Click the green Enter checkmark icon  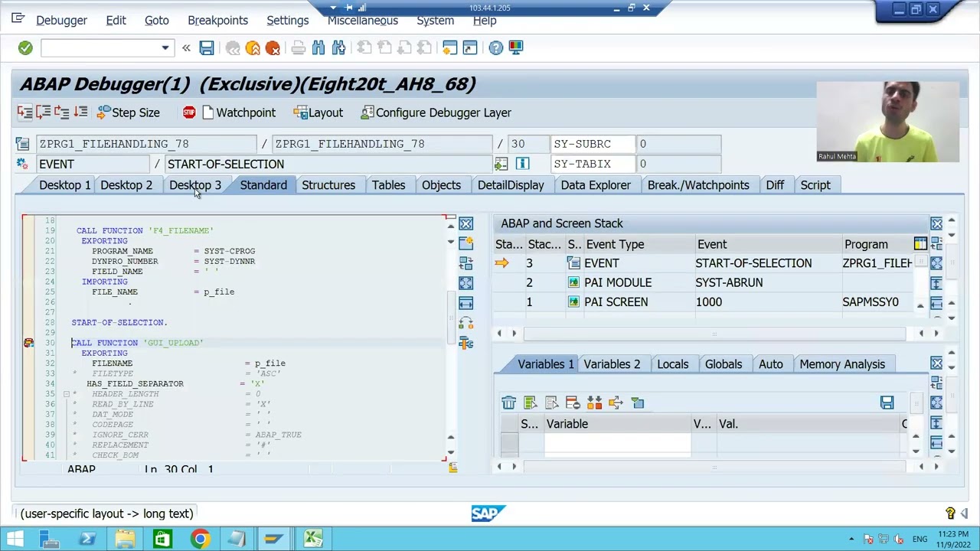point(25,48)
